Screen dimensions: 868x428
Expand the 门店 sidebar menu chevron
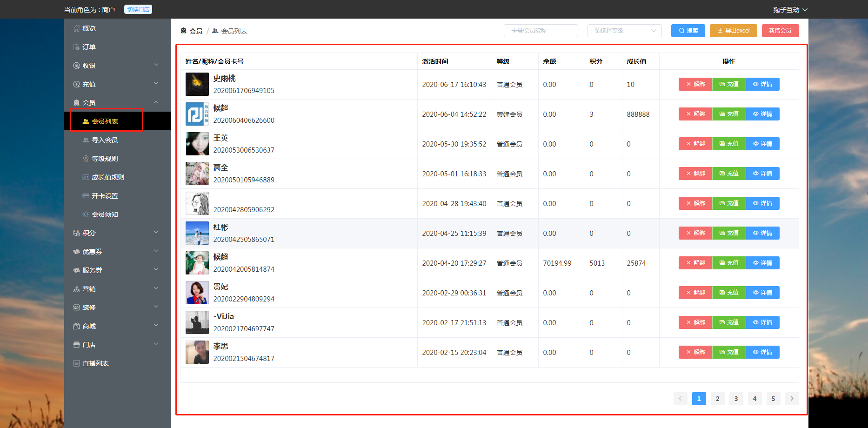[156, 344]
